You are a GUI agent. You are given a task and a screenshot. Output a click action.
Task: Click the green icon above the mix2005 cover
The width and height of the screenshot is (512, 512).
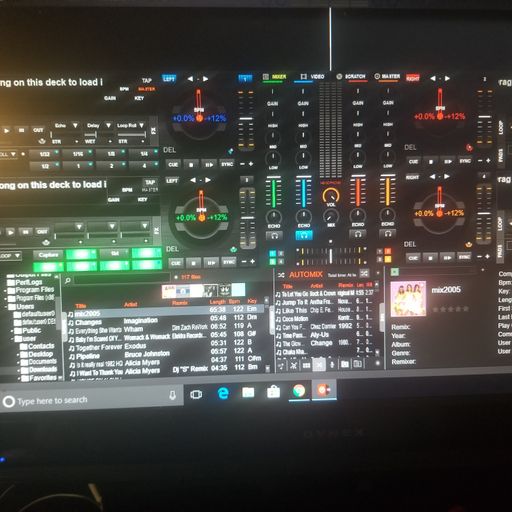pyautogui.click(x=395, y=272)
